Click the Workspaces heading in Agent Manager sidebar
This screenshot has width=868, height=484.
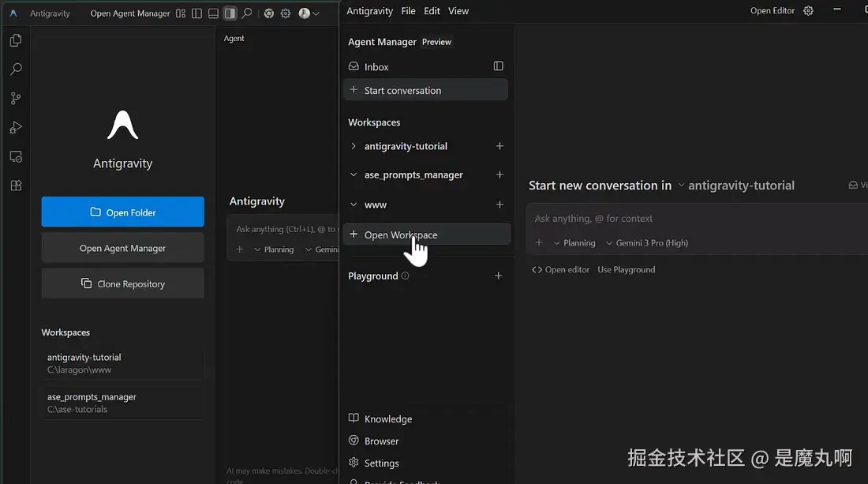[x=374, y=122]
